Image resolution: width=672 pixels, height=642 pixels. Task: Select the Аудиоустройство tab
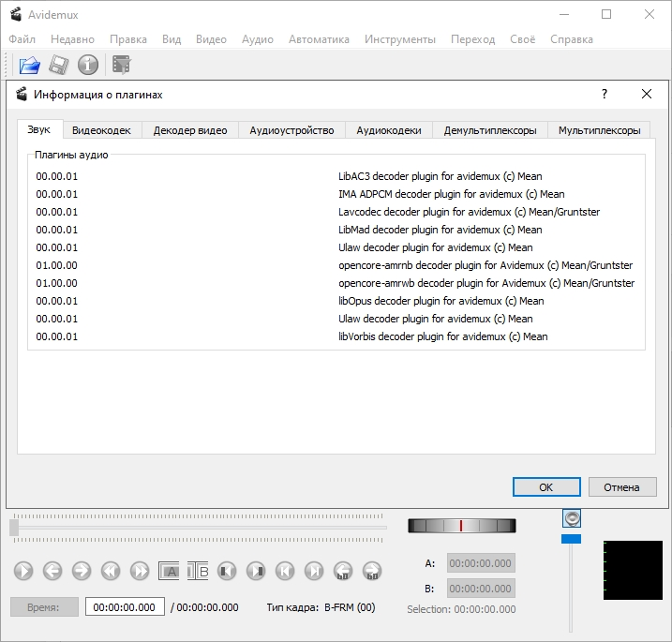point(291,130)
